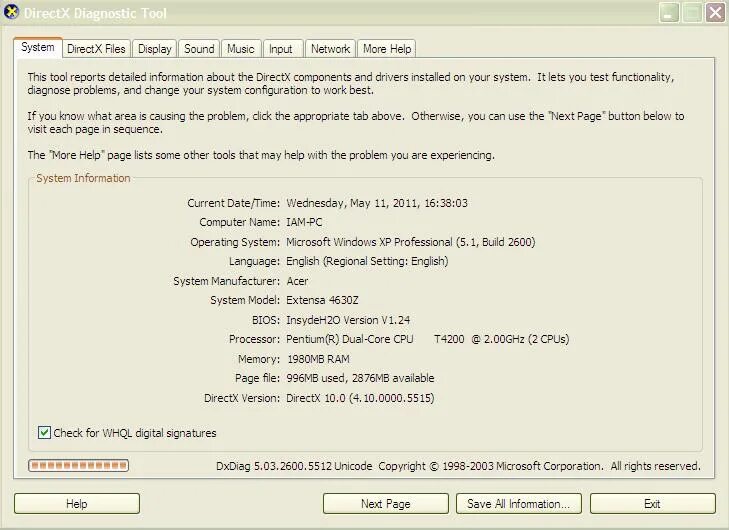Click the 'Processor:' label
The image size is (729, 530).
[x=254, y=339]
